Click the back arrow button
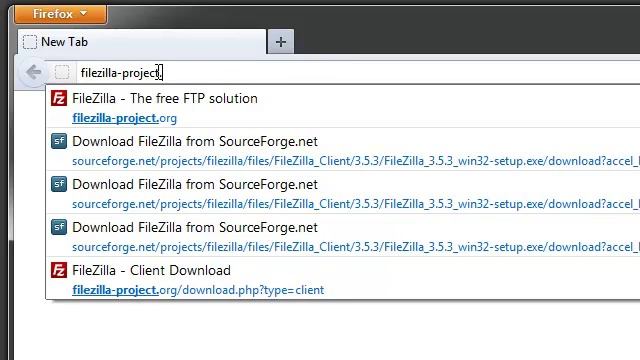This screenshot has height=360, width=640. (x=33, y=72)
